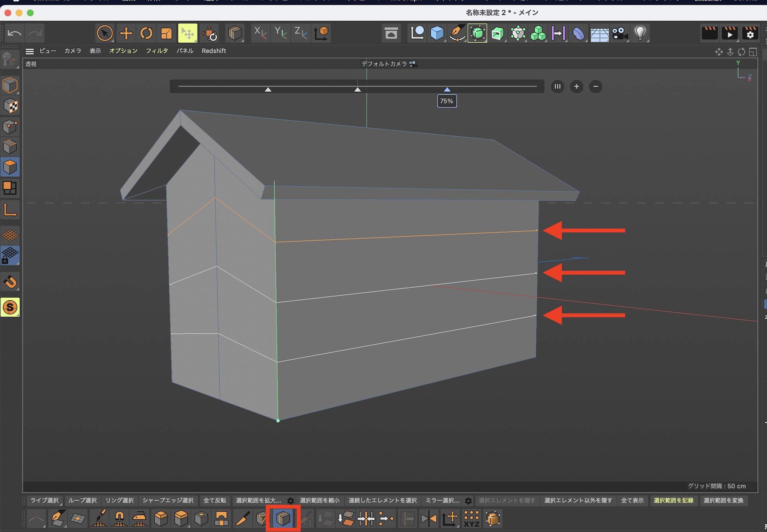Toggle Y axis lock

tap(281, 33)
